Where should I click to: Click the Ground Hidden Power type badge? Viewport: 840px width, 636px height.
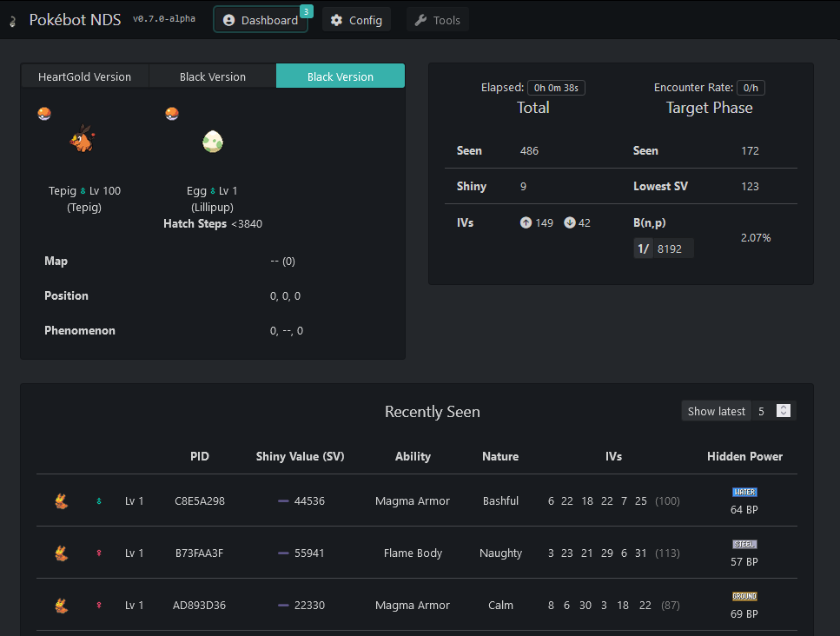(744, 596)
